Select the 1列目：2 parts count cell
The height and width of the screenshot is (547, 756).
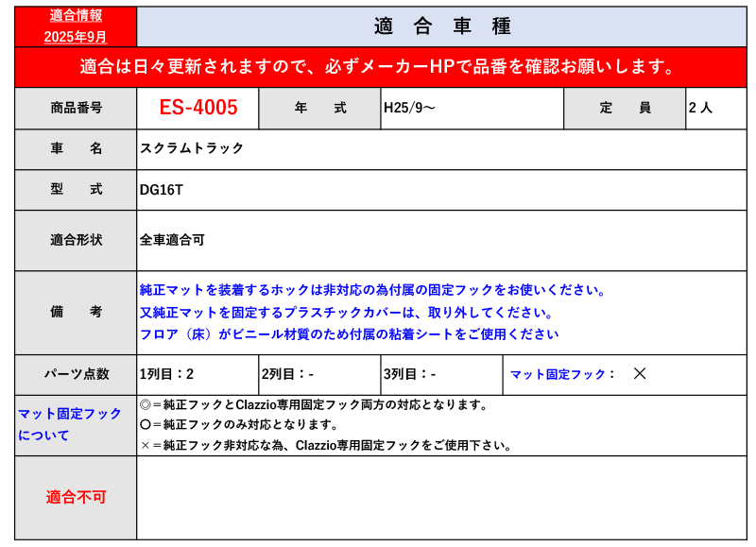coord(166,374)
